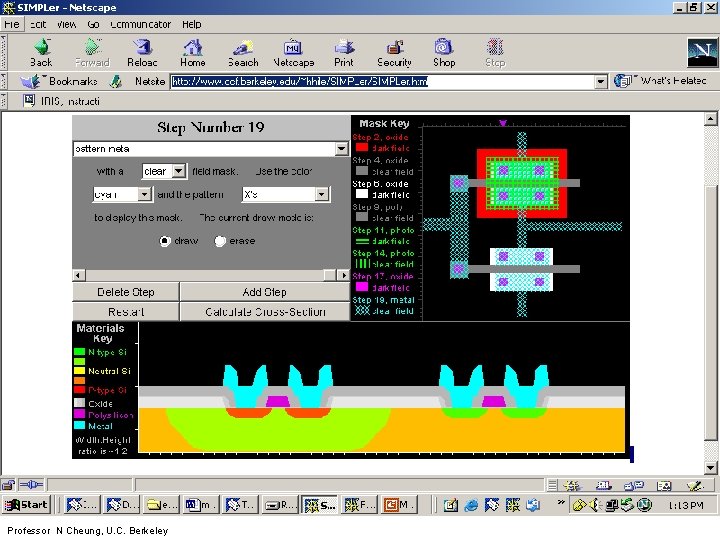
Task: Open the Help menu
Action: [x=191, y=24]
